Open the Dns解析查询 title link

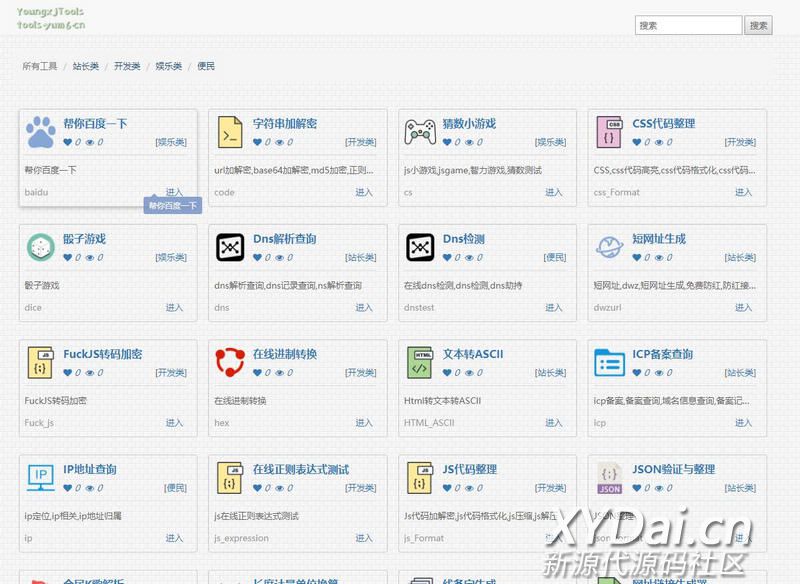(x=285, y=239)
